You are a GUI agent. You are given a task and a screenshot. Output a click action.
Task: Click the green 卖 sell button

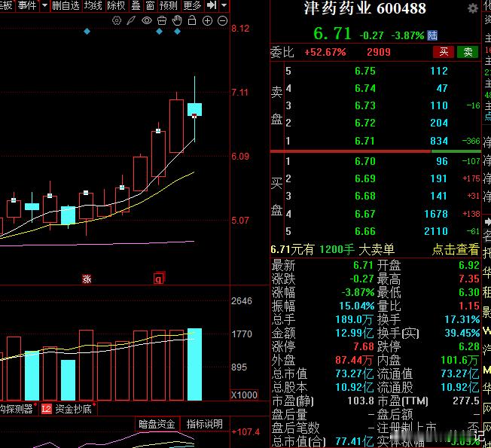coord(468,52)
